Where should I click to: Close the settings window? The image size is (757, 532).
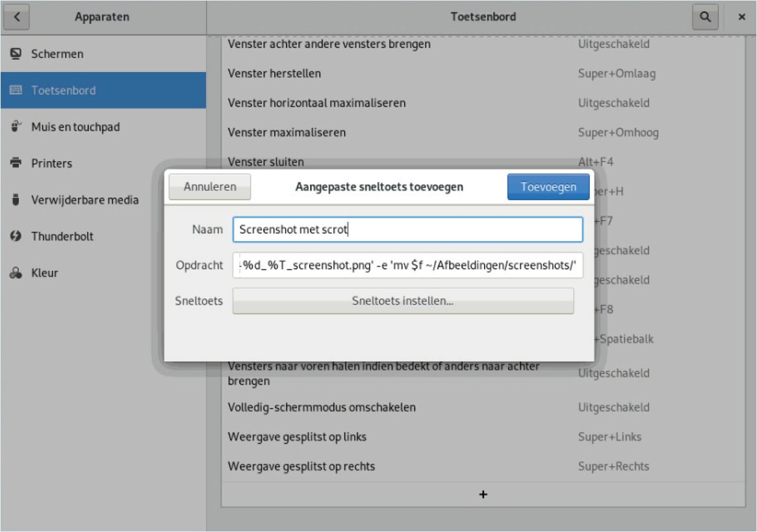click(x=741, y=17)
